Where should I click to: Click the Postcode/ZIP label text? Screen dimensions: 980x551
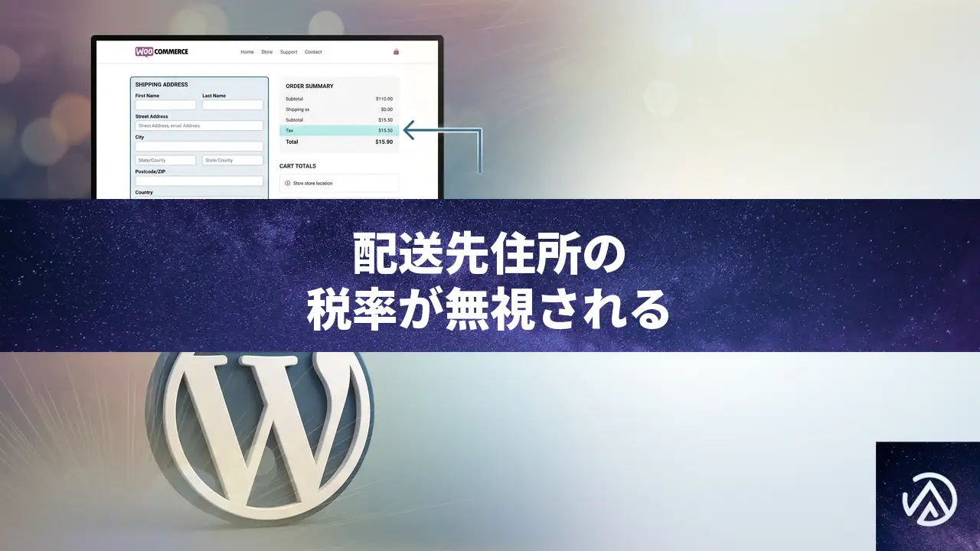(x=151, y=171)
